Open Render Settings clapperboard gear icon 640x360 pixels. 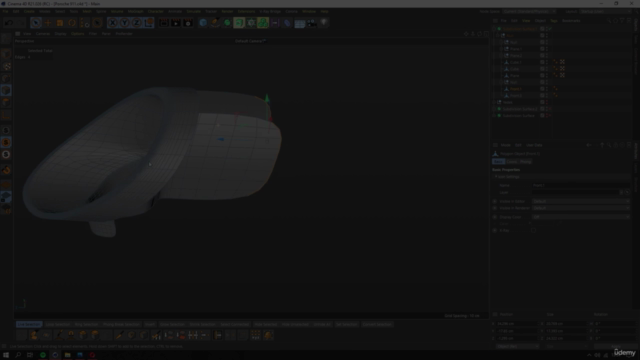(x=188, y=23)
